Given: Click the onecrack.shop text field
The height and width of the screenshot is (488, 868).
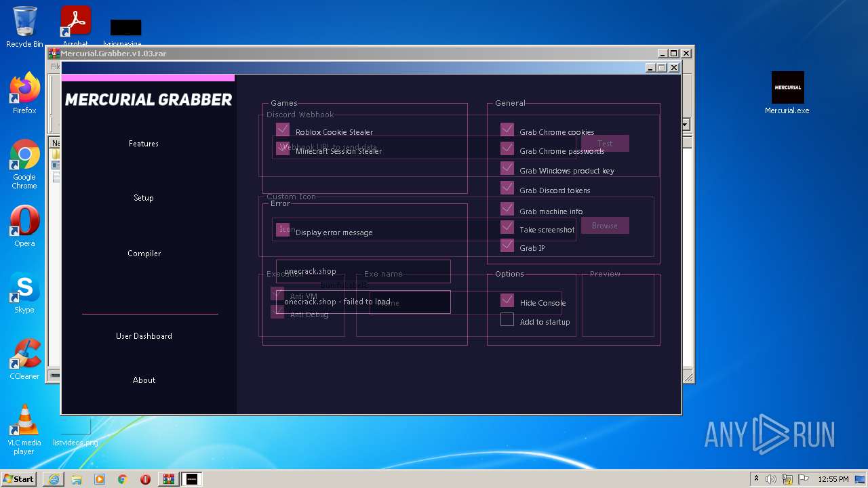Looking at the screenshot, I should coord(363,271).
